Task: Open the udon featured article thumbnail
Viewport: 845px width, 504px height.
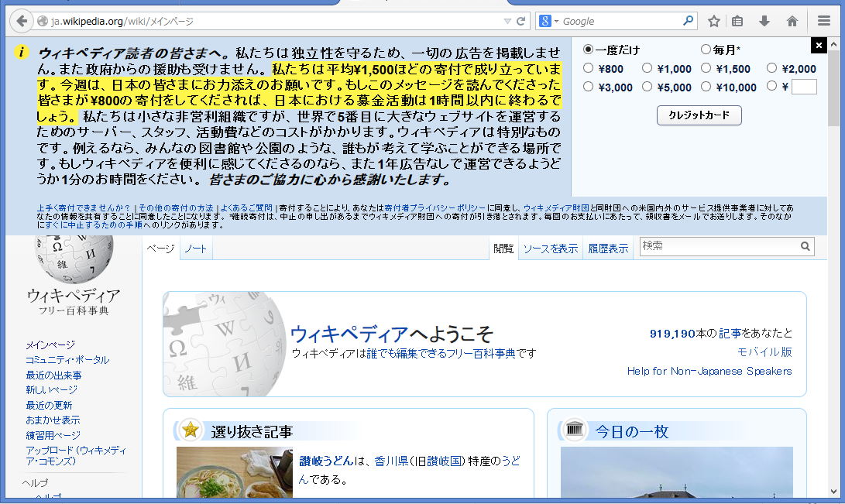Action: coord(235,472)
